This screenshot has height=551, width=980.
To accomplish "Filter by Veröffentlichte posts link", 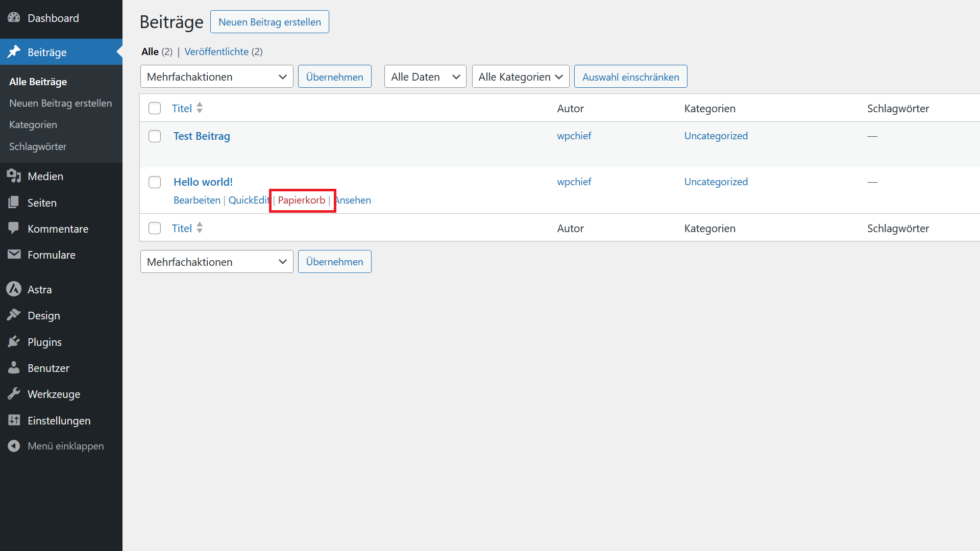I will [x=216, y=52].
